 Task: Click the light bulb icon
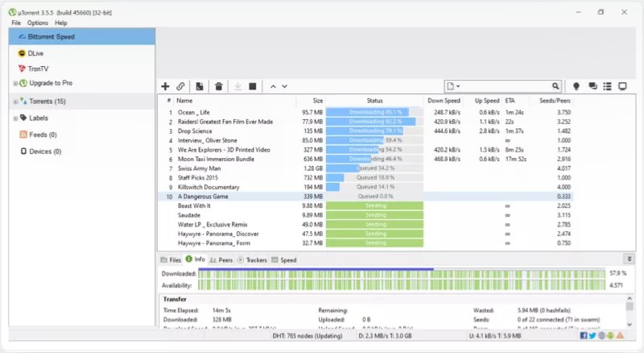pos(576,86)
